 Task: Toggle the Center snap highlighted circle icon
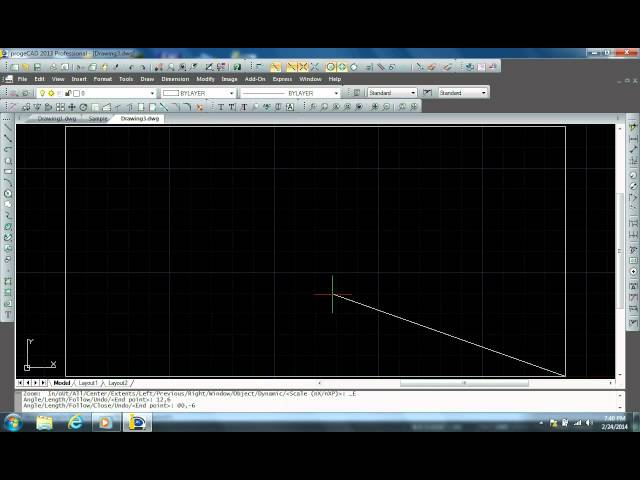[331, 67]
